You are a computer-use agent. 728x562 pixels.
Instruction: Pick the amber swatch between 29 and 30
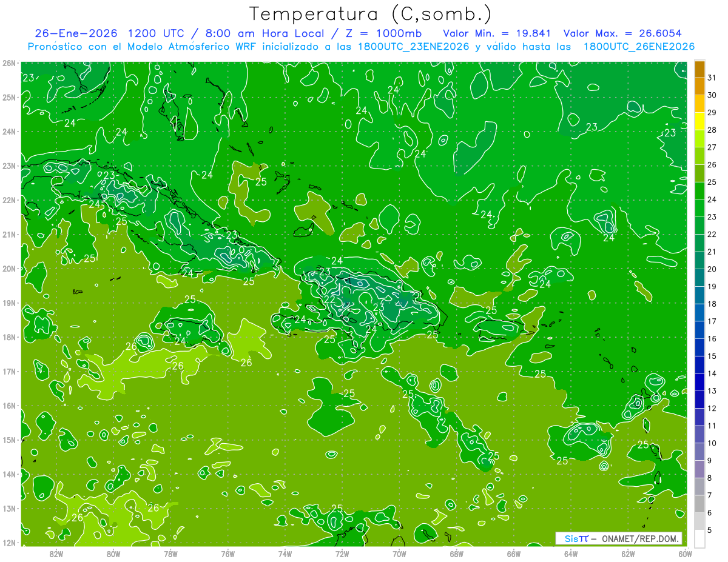point(699,104)
